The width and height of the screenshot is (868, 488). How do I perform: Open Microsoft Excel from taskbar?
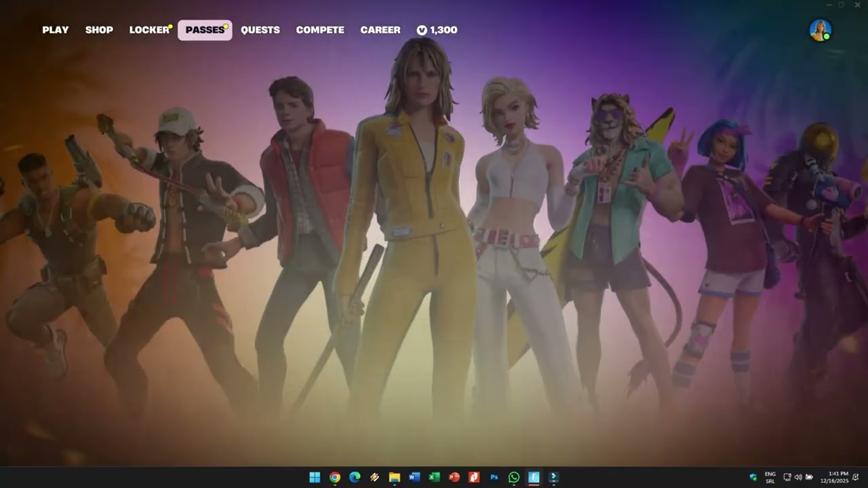(434, 477)
